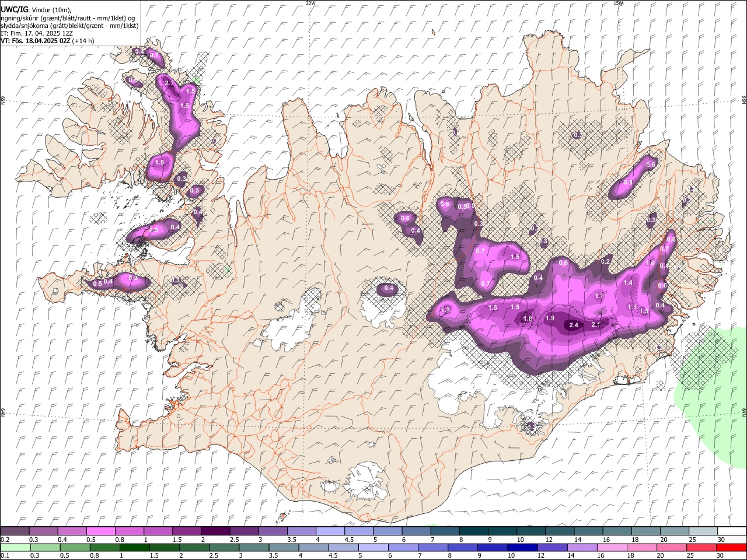747x560 pixels.
Task: Click the slate blue 6 swatch in upper legend
Action: click(x=416, y=531)
